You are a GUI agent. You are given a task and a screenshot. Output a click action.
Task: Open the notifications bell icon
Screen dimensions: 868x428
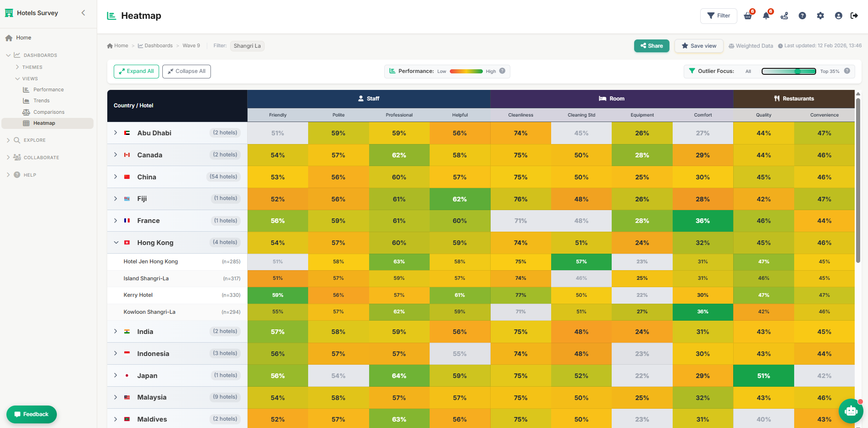click(766, 15)
